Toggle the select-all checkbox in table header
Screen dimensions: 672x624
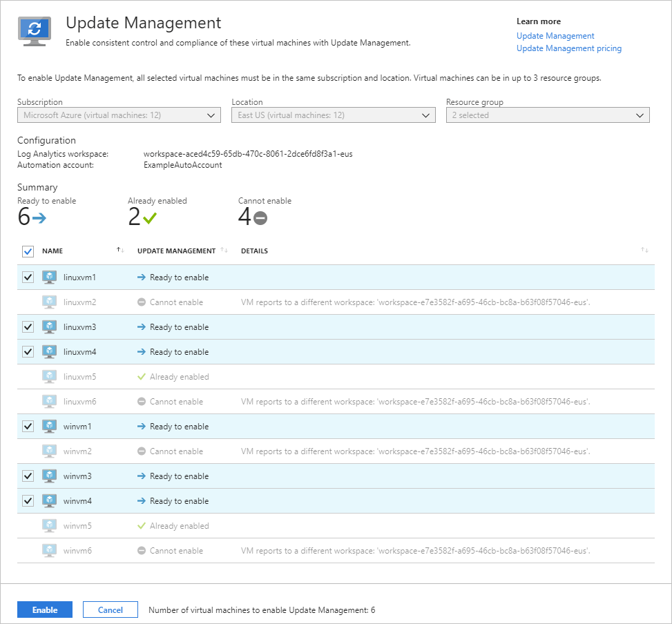point(28,251)
